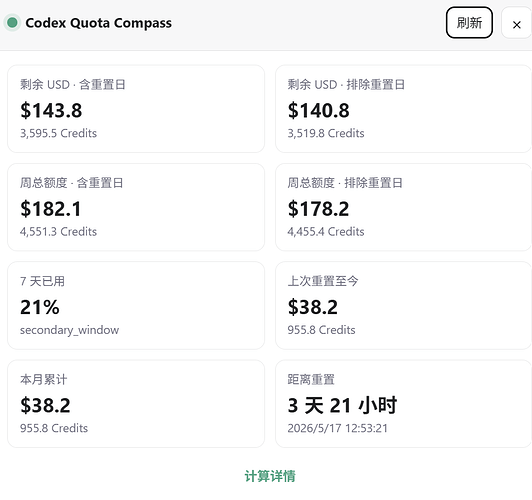Click the 上次重置至今 card
Viewport: 532px width, 500px height.
(403, 305)
